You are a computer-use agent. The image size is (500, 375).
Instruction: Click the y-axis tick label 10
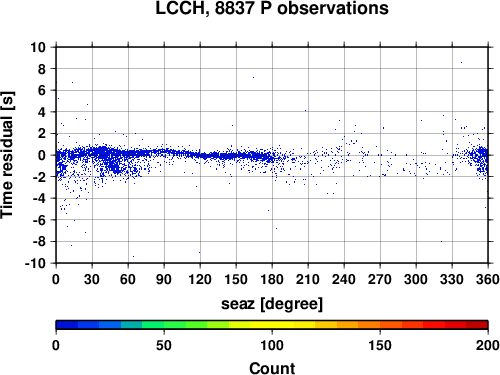[38, 47]
